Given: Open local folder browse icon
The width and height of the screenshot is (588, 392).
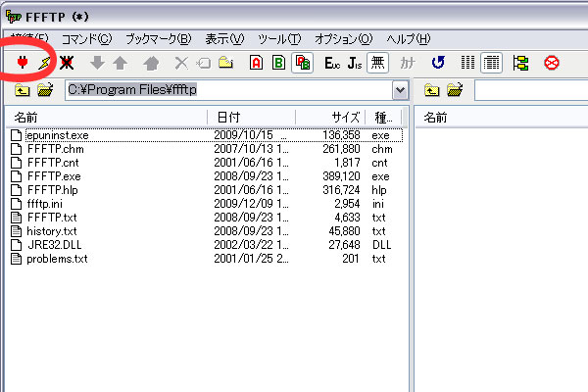Looking at the screenshot, I should [45, 91].
